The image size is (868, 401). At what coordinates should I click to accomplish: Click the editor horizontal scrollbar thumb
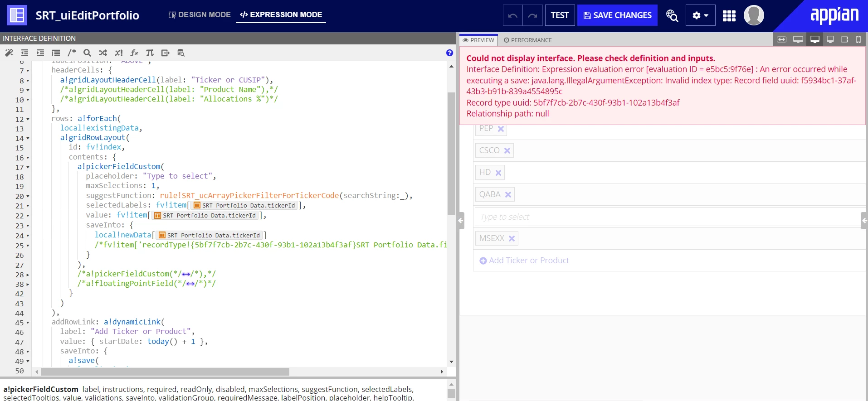pyautogui.click(x=165, y=372)
